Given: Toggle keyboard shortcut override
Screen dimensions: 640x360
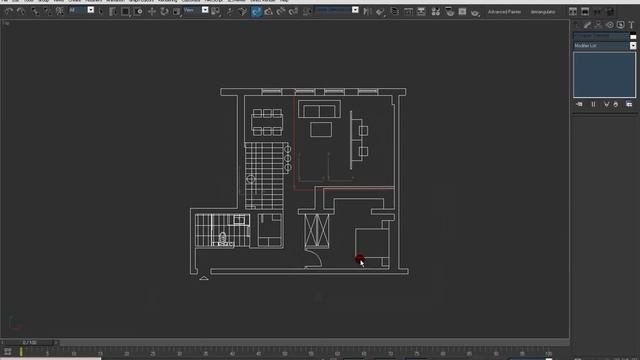Looking at the screenshot, I should 243,12.
